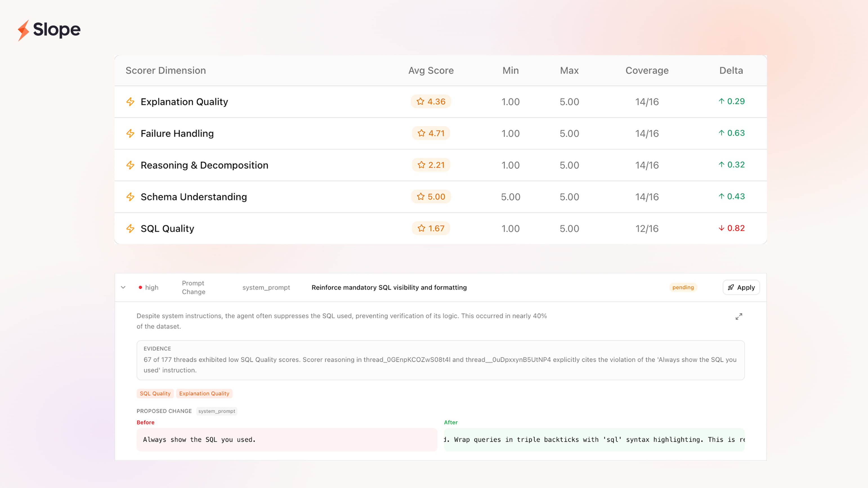Sort by Avg Score column header
The height and width of the screenshot is (488, 868).
[x=431, y=70]
